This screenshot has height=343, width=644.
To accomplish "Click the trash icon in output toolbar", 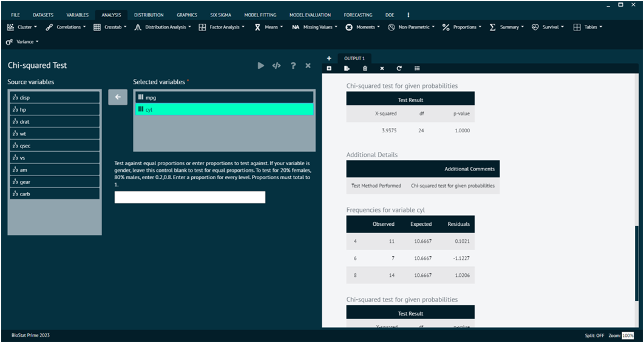I will click(x=365, y=69).
